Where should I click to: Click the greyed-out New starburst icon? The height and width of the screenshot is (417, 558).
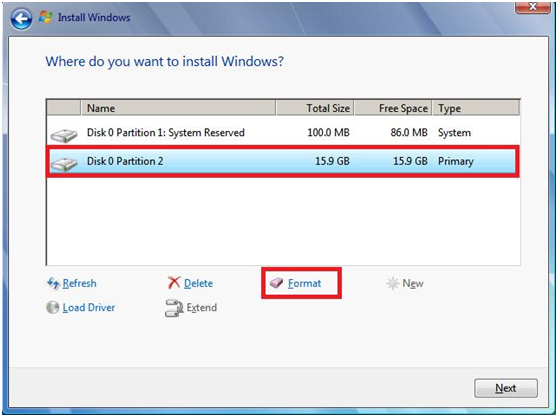point(393,284)
